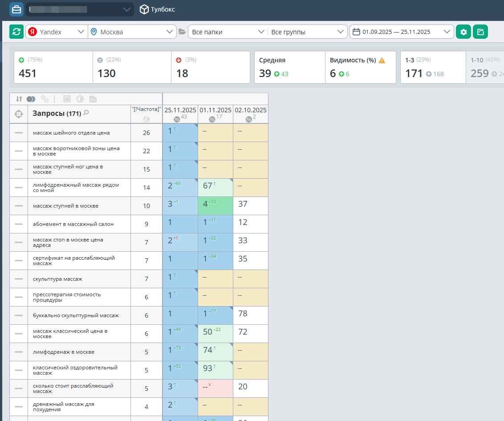
Task: Click the briefcase project icon
Action: tap(16, 9)
